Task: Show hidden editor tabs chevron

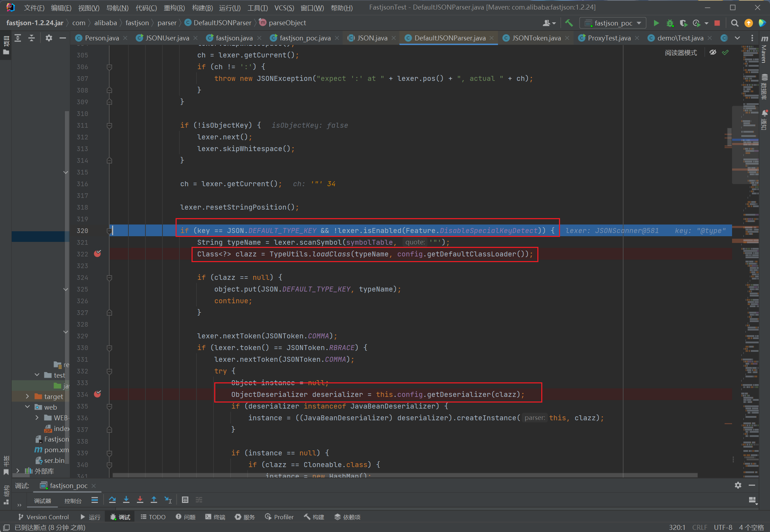Action: tap(737, 38)
